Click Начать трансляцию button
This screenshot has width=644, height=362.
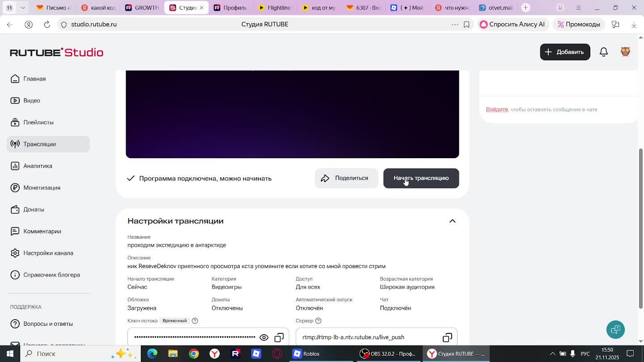[421, 178]
